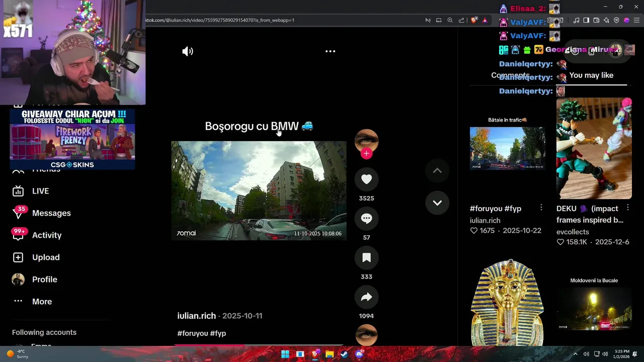Open Windows Start button on taskbar
Viewport: 644px width, 362px height.
[x=285, y=354]
